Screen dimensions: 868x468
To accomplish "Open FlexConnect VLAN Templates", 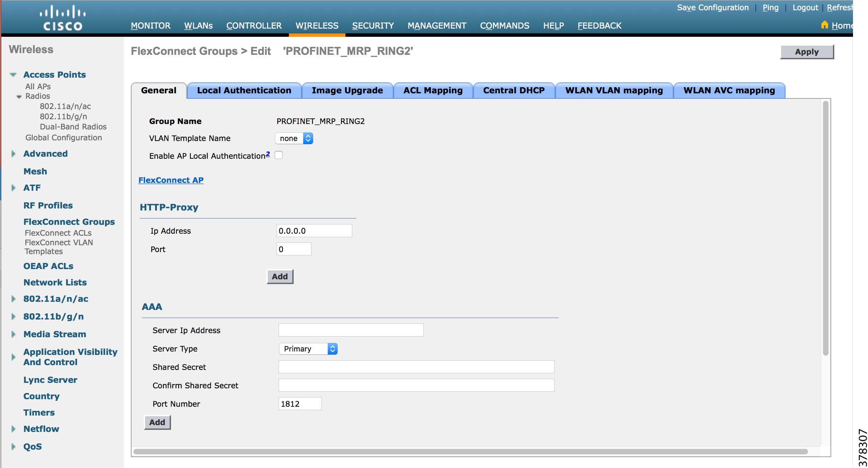I will 59,247.
